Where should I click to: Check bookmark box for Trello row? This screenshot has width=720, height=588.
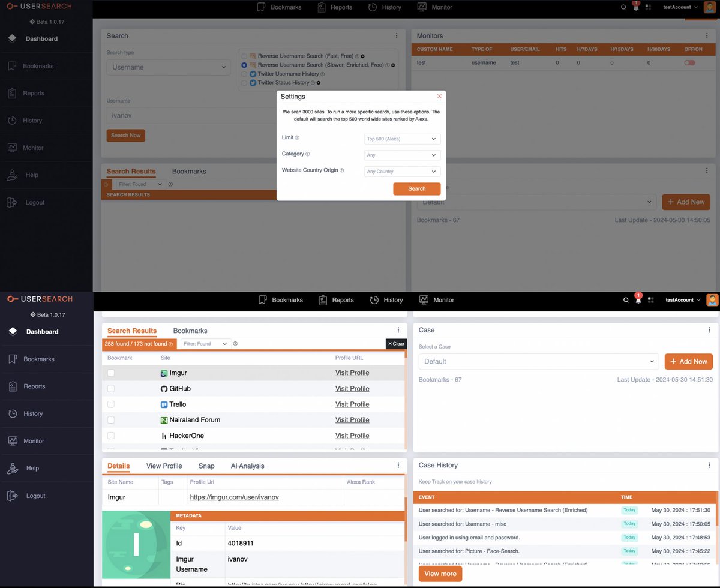(111, 404)
